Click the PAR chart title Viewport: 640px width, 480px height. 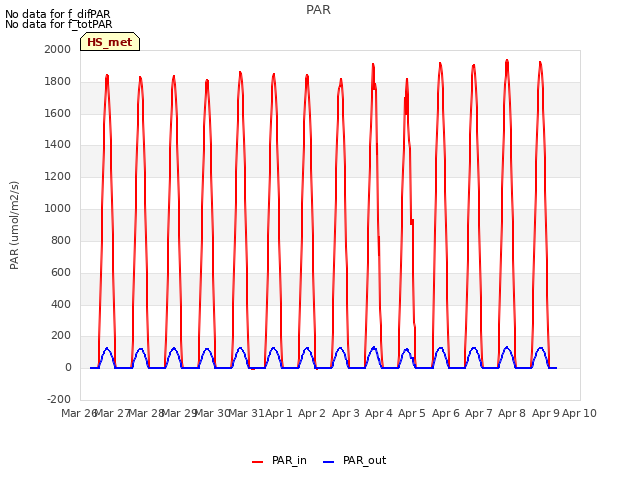(318, 10)
